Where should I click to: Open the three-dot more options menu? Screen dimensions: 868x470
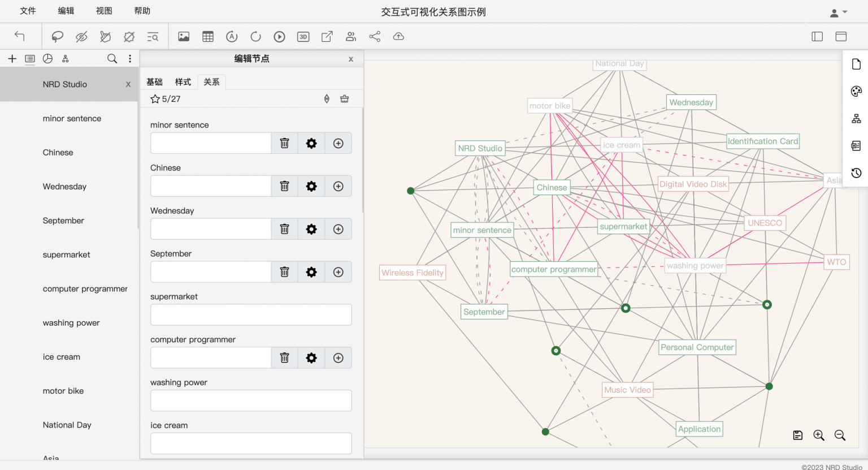[130, 59]
